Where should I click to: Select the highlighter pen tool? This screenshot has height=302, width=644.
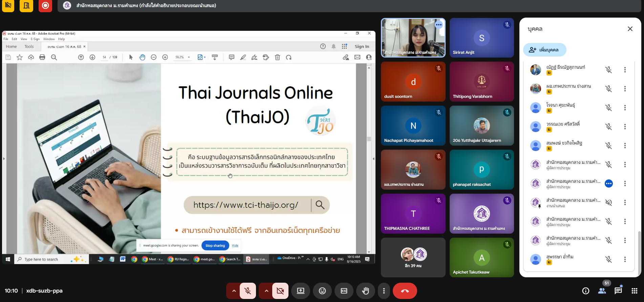(243, 57)
